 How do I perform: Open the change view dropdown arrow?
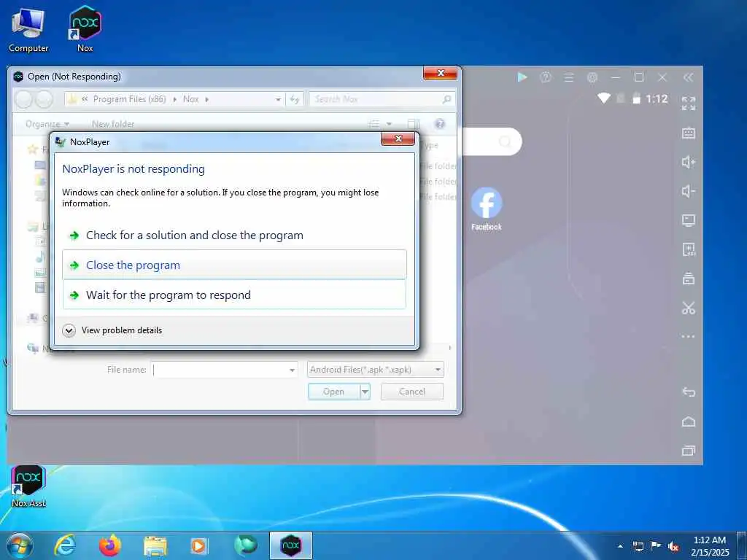click(389, 124)
